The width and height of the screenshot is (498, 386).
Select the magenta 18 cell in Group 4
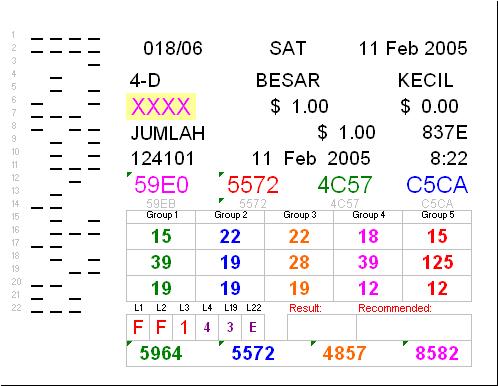tap(368, 236)
